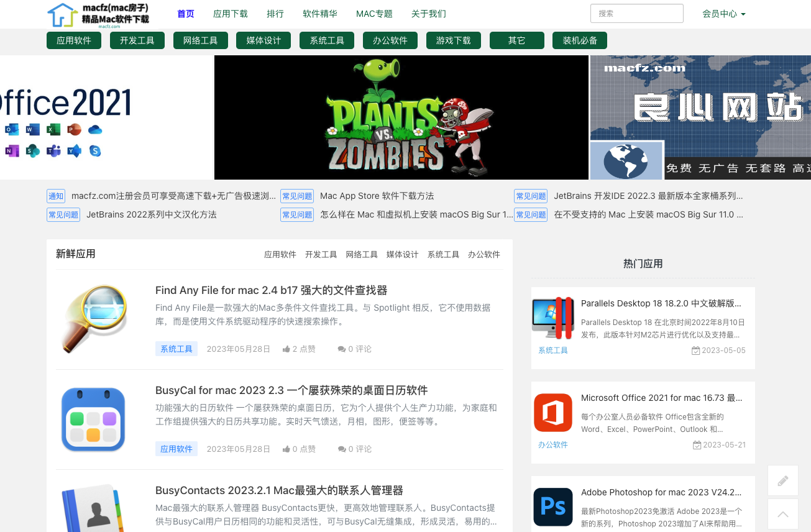
Task: Click the green 媒体设计 category button
Action: 263,40
